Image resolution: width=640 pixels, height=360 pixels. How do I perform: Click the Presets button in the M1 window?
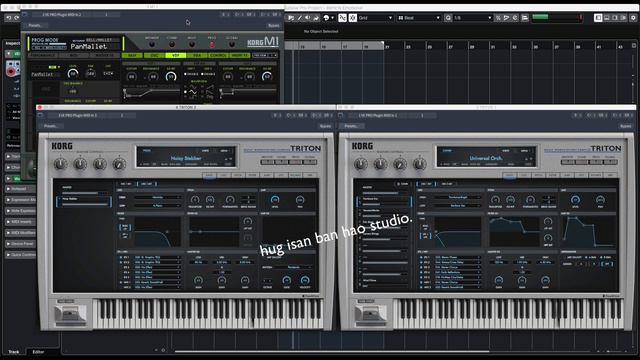coord(35,25)
